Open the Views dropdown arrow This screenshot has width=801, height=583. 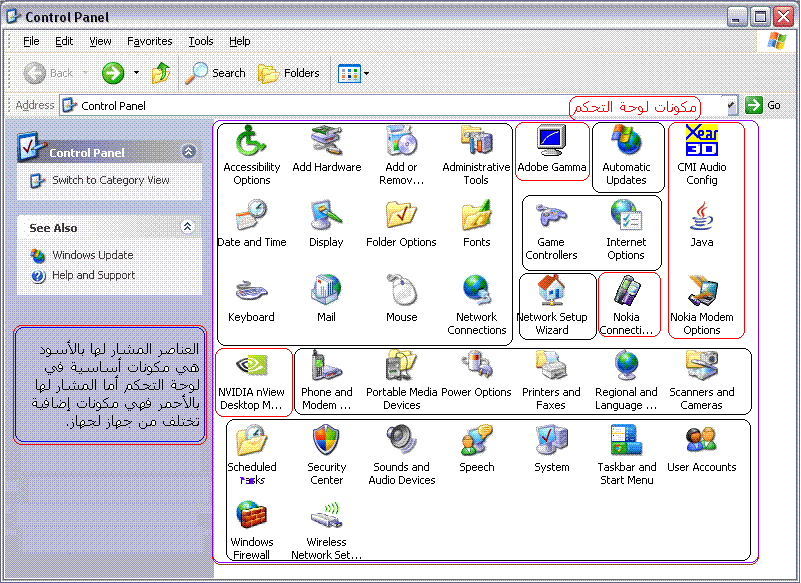tap(366, 74)
